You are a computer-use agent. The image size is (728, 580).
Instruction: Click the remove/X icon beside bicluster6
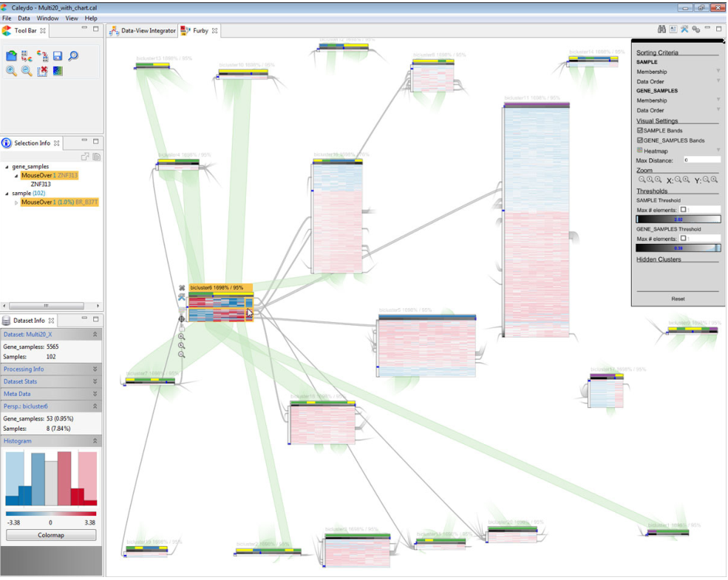pyautogui.click(x=181, y=287)
